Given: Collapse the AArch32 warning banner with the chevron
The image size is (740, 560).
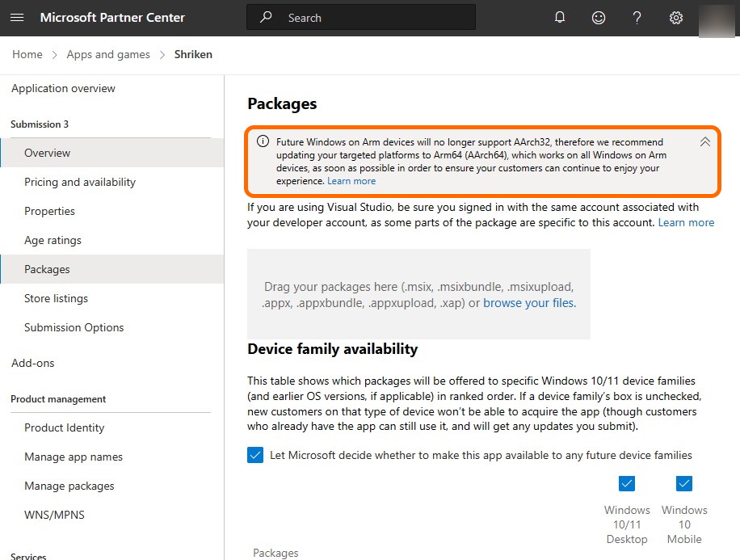Looking at the screenshot, I should click(704, 141).
